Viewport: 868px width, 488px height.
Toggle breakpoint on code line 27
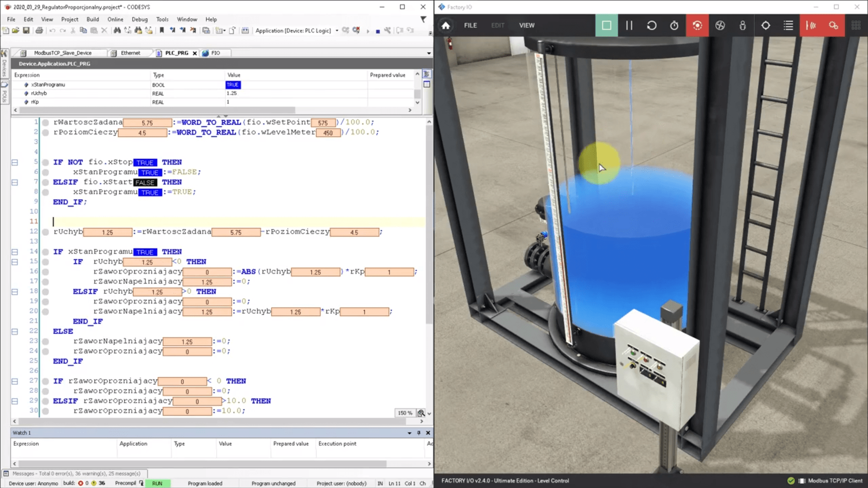coord(46,381)
